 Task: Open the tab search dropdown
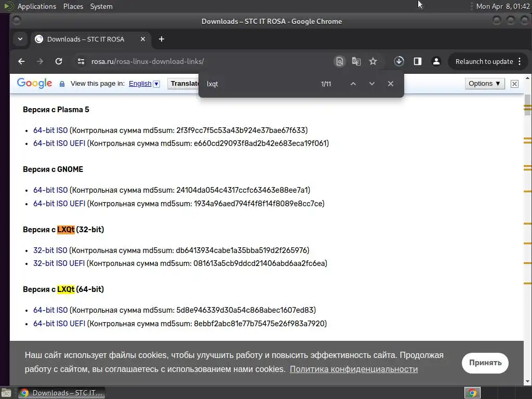[20, 39]
